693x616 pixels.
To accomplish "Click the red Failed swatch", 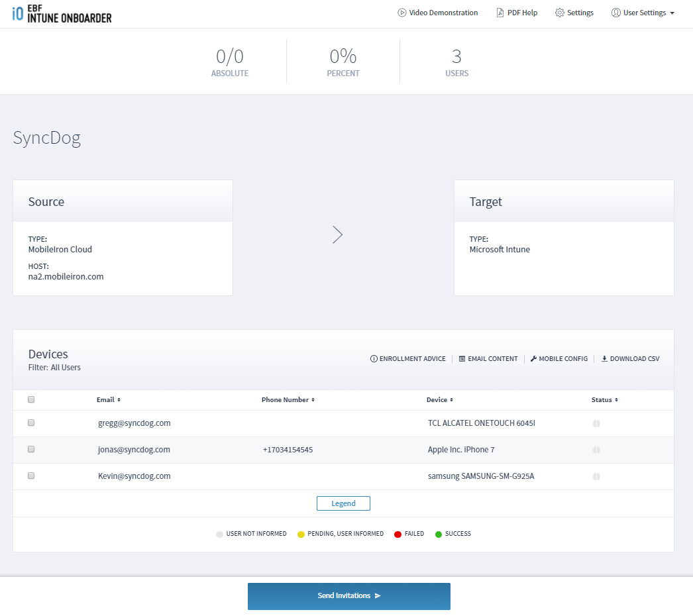I will point(398,535).
